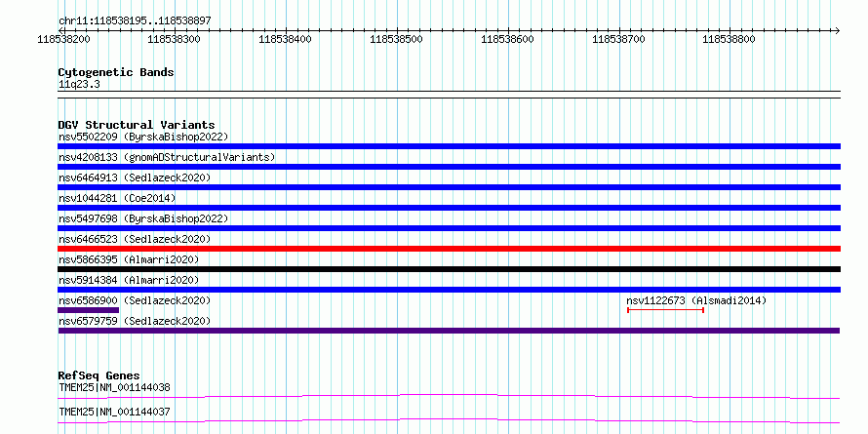The width and height of the screenshot is (868, 434).
Task: Click the blue bar below nsv1044281
Action: click(x=449, y=208)
